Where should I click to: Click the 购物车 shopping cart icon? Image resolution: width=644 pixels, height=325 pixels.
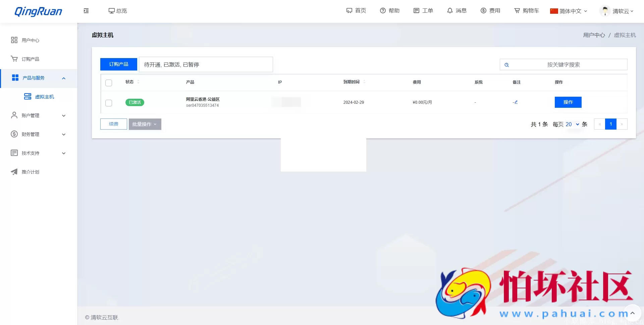tap(526, 10)
